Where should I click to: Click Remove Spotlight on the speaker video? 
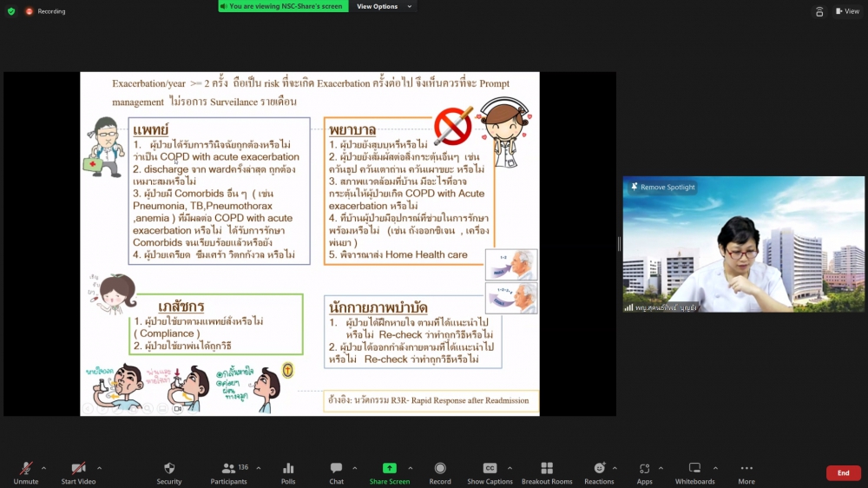point(664,187)
